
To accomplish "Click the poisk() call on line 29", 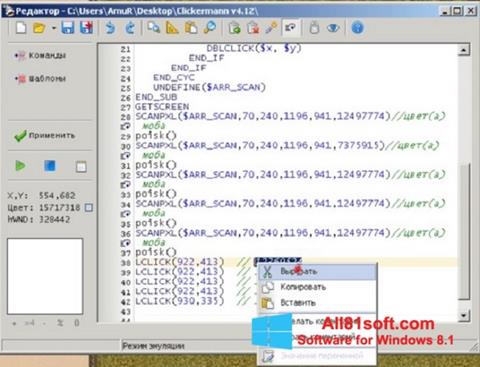I will 156,136.
